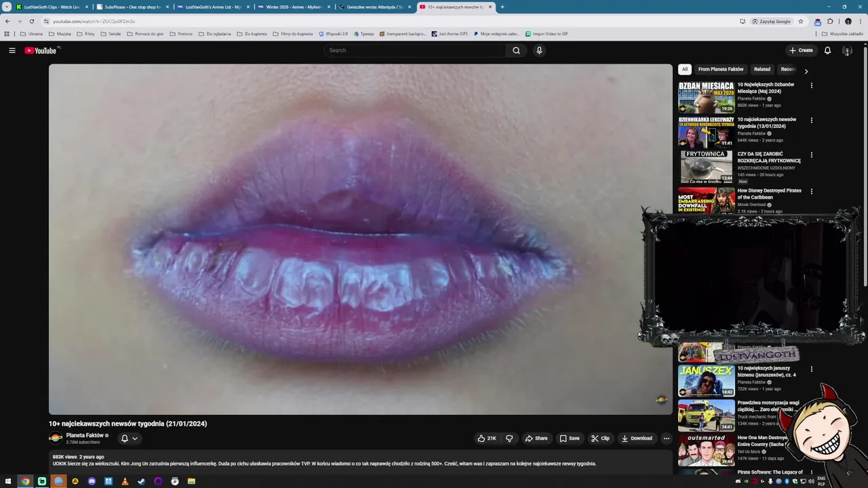Screen dimensions: 868x488
Task: Open Chrome extensions puzzle icon
Action: click(x=830, y=21)
